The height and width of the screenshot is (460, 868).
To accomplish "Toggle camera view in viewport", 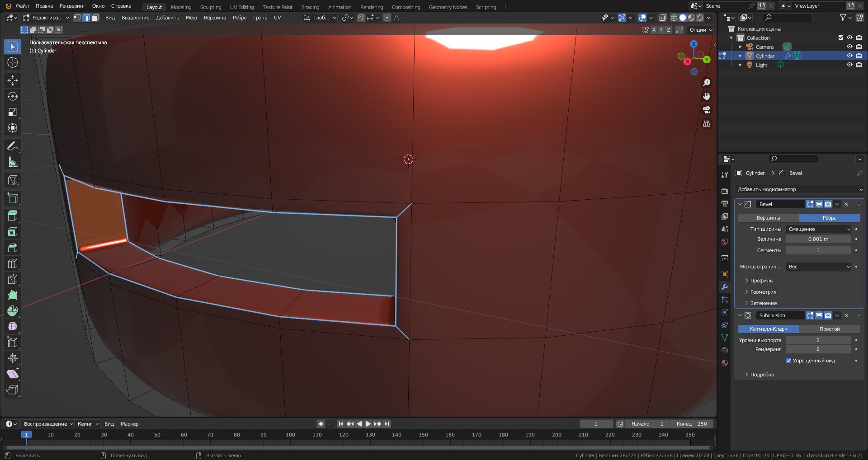I will [707, 110].
